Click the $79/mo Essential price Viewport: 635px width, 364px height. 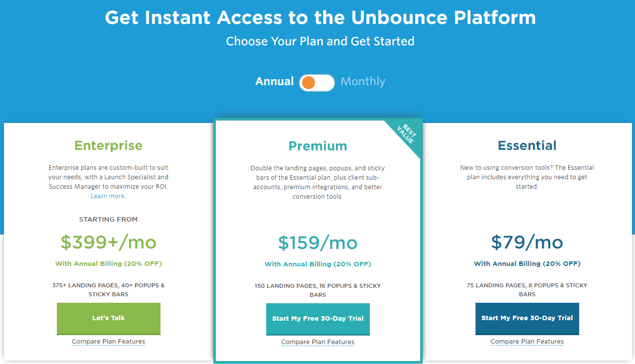coord(527,243)
